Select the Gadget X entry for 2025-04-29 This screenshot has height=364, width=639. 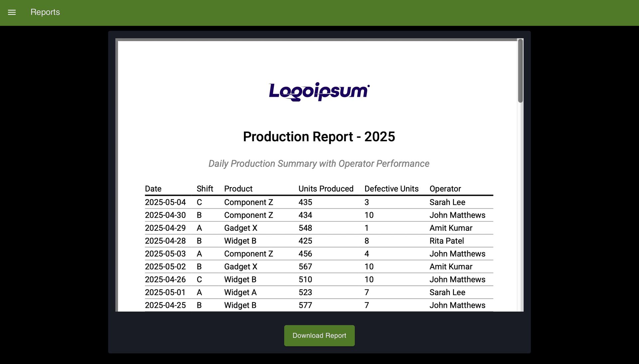pyautogui.click(x=241, y=228)
